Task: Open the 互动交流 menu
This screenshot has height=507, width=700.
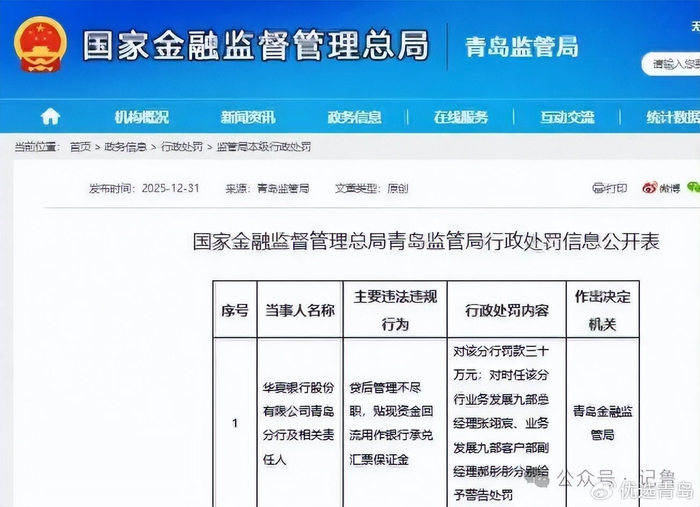Action: point(567,117)
